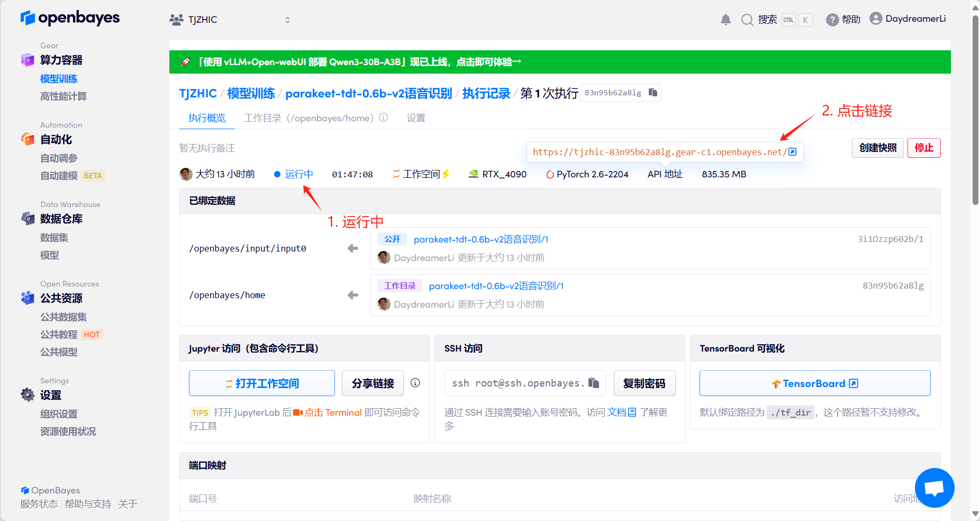Click the copy icon beside SSH command
The height and width of the screenshot is (521, 980).
[x=594, y=383]
